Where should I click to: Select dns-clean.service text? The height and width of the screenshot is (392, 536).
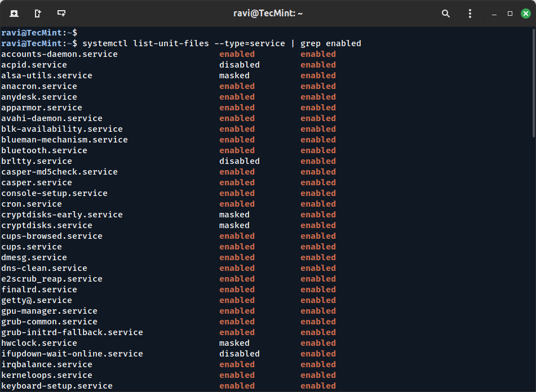click(x=44, y=268)
